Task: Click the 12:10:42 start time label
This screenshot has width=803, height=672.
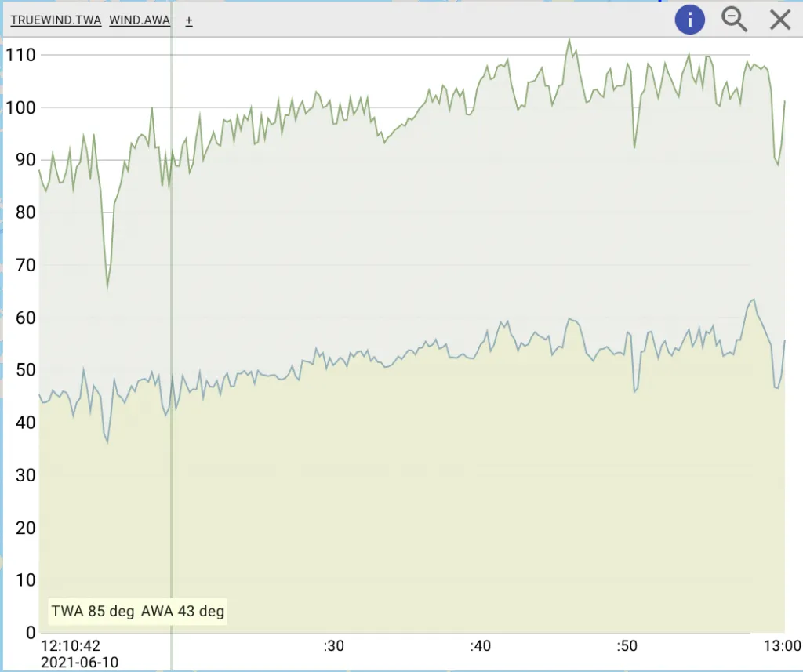Action: click(x=71, y=646)
